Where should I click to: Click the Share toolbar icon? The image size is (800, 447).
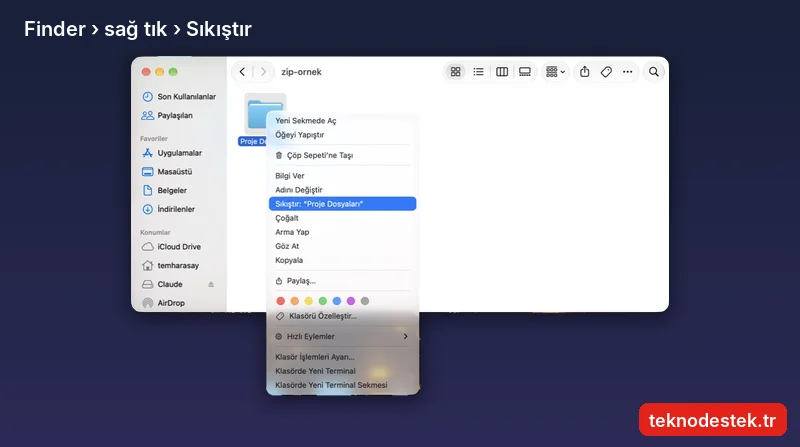tap(585, 72)
